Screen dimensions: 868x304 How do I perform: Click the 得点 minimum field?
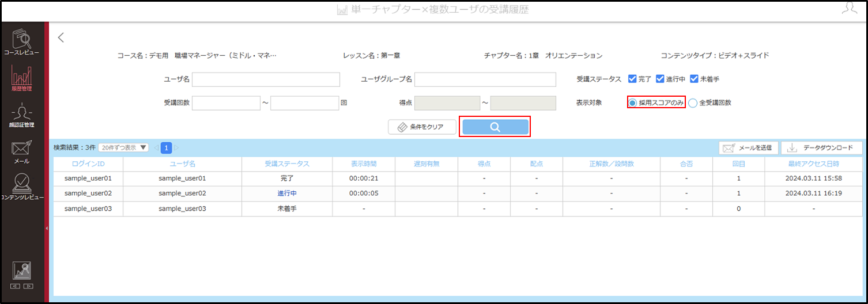pyautogui.click(x=447, y=103)
